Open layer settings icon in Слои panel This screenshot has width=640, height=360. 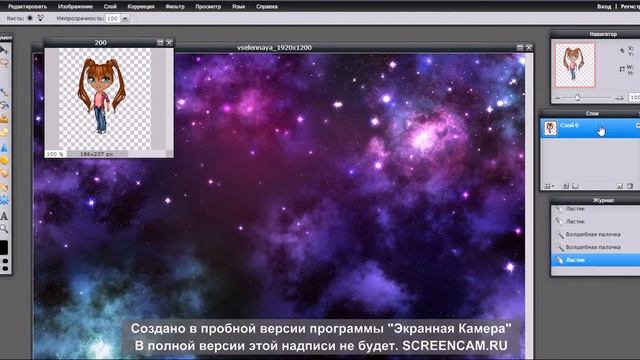point(548,186)
